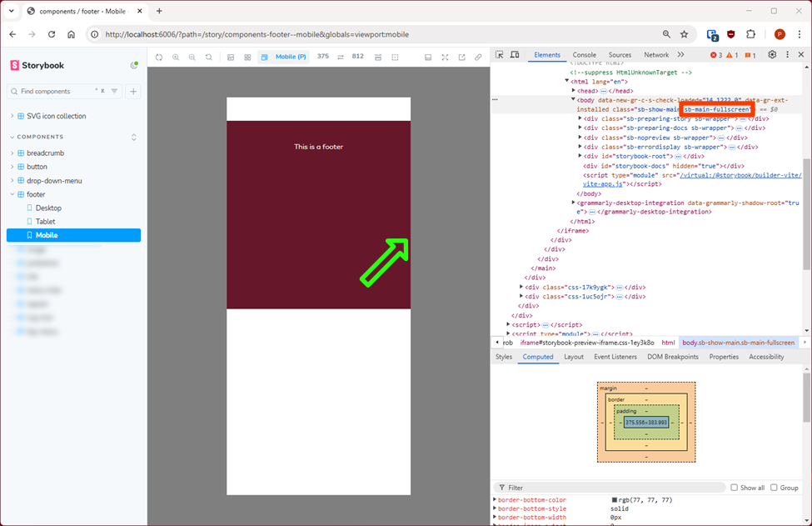Enable the Group checkbox
812x526 pixels.
[774, 488]
